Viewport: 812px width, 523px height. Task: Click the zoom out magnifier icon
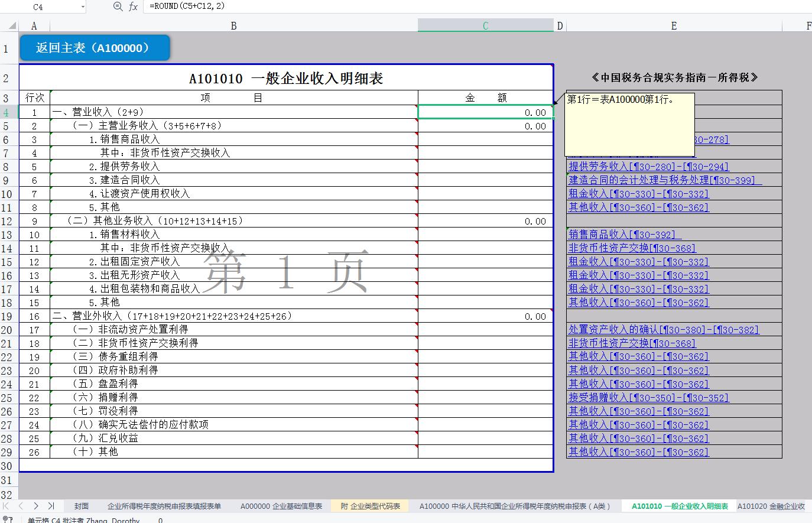pyautogui.click(x=118, y=7)
